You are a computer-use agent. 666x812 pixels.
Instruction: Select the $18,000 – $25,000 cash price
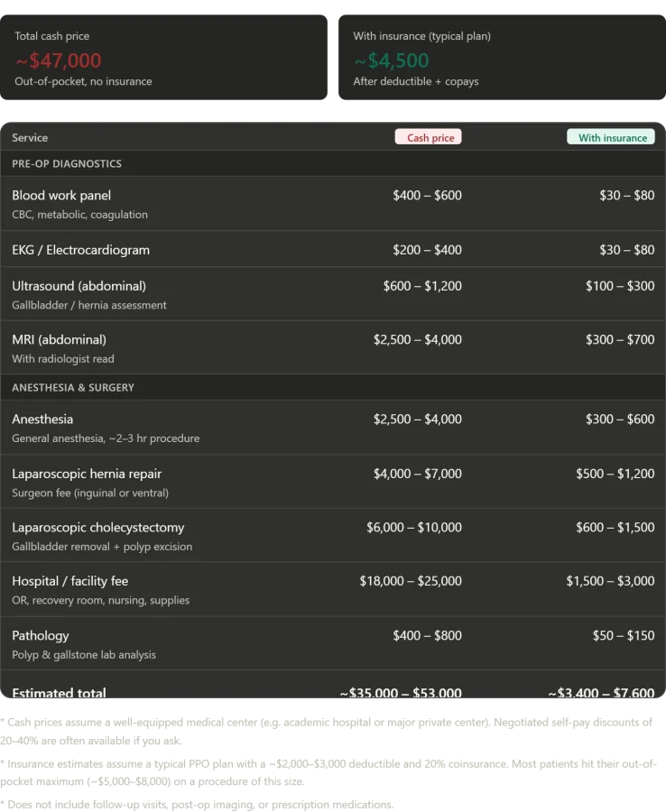click(x=411, y=581)
